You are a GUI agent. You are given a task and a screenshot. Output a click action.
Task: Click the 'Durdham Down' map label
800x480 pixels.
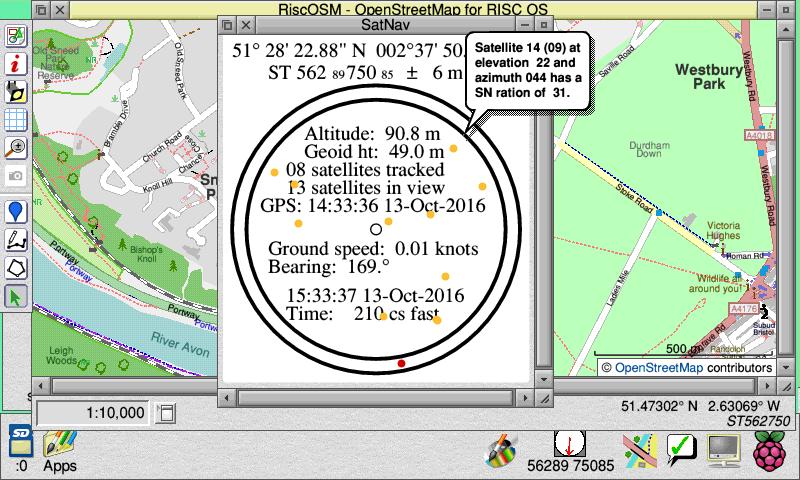coord(649,149)
